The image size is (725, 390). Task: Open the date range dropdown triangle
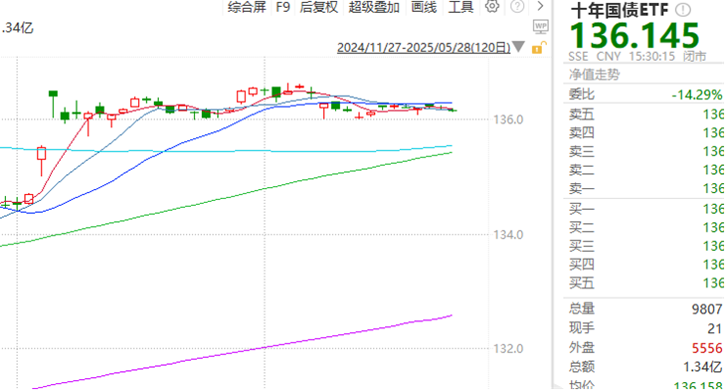pos(518,47)
